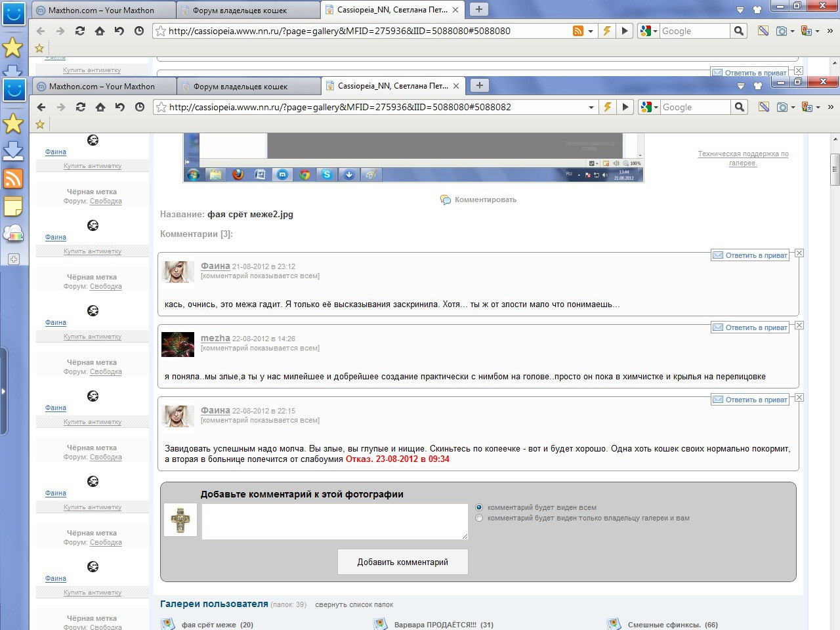Open tab list arrow in front window titlebar
This screenshot has height=630, width=840.
[741, 86]
